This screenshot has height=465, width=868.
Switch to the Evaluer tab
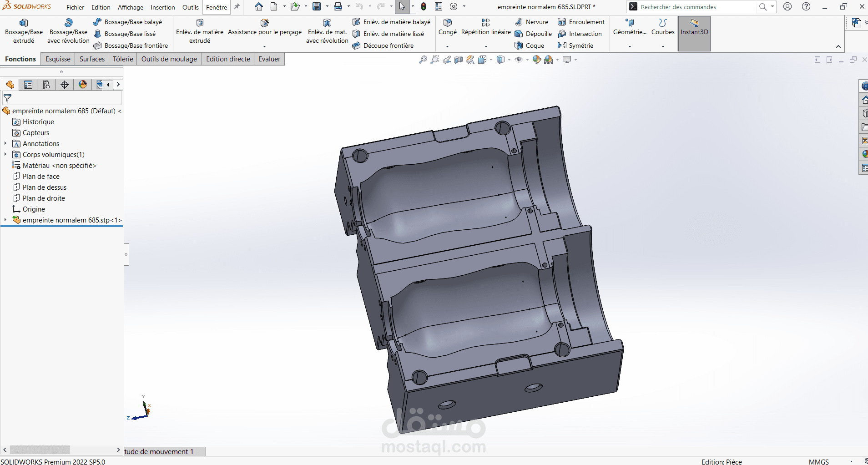click(x=269, y=59)
